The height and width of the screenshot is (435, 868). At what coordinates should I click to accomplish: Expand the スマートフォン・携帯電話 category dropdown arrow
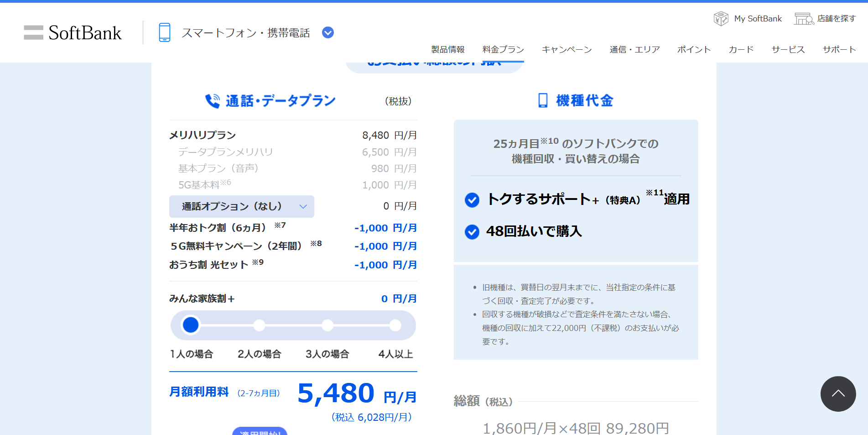(x=328, y=32)
